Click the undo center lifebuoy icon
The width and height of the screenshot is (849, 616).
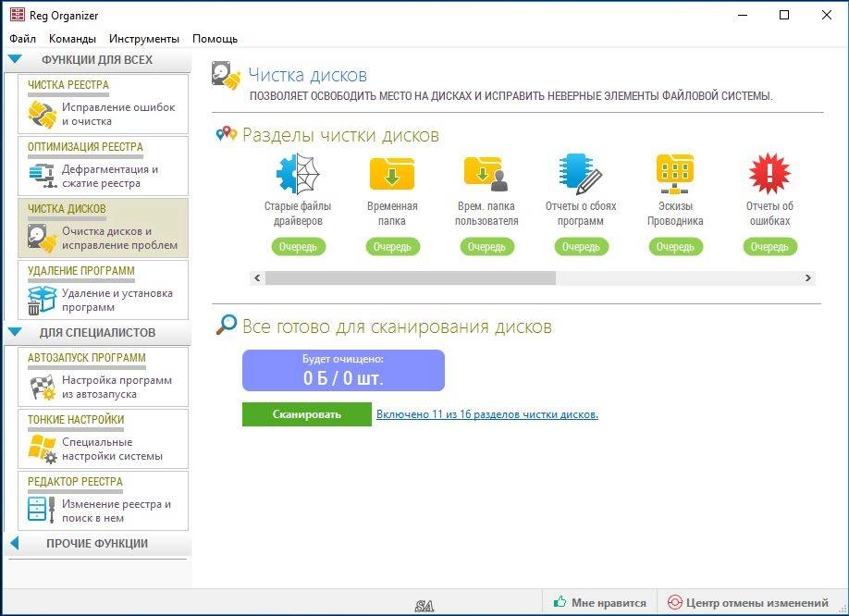tap(674, 602)
